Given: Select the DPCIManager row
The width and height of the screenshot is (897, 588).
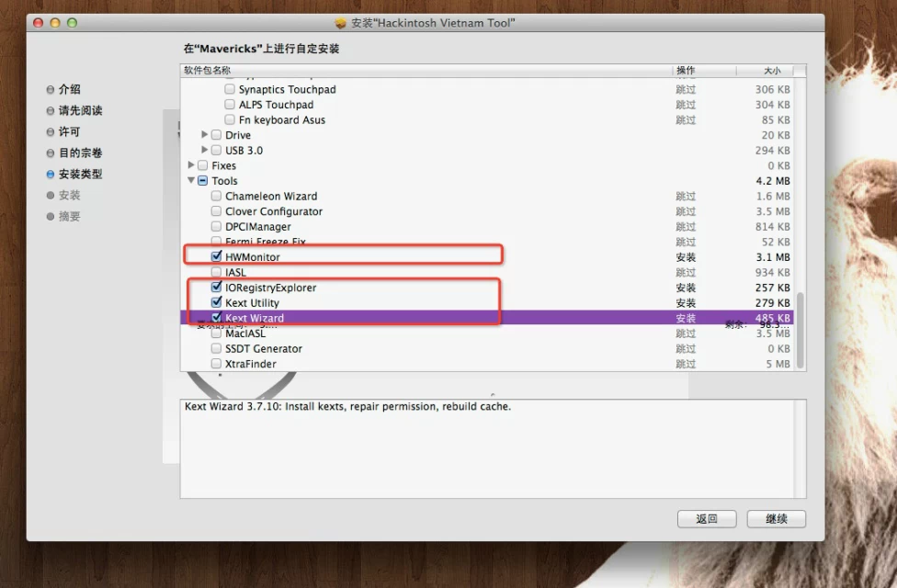Looking at the screenshot, I should 257,227.
